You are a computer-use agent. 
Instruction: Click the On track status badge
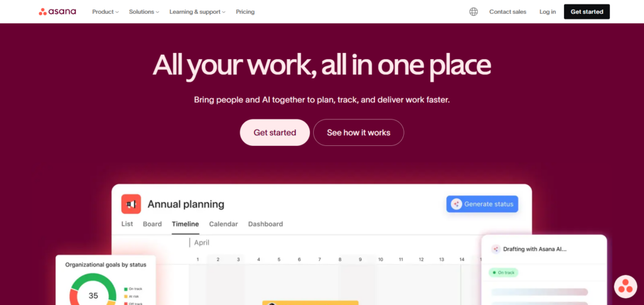tap(503, 272)
